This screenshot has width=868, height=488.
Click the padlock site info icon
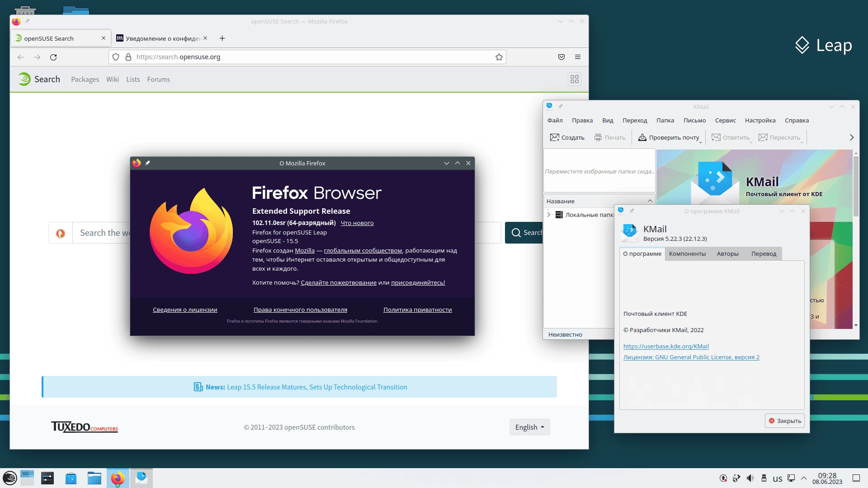[128, 57]
